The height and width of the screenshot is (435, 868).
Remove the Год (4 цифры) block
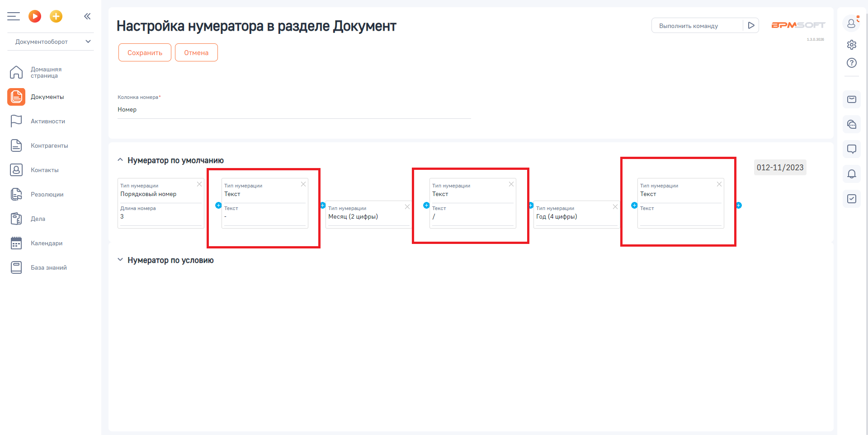[615, 206]
